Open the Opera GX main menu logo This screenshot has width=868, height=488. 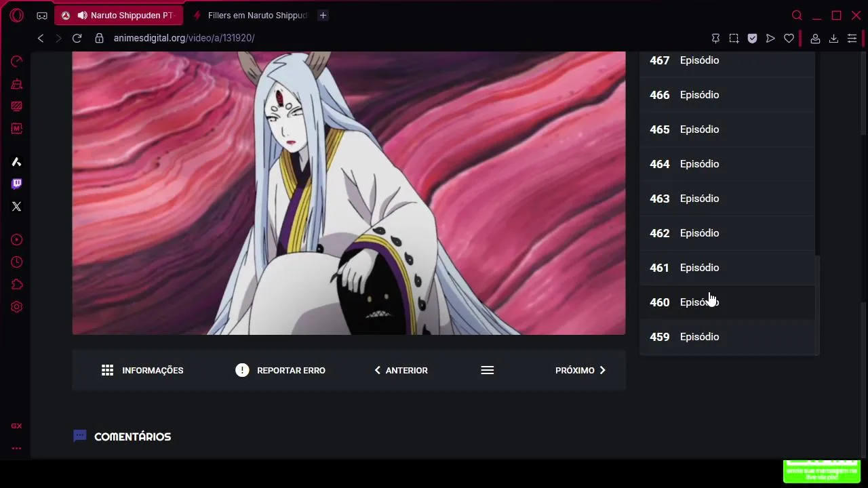coord(16,15)
